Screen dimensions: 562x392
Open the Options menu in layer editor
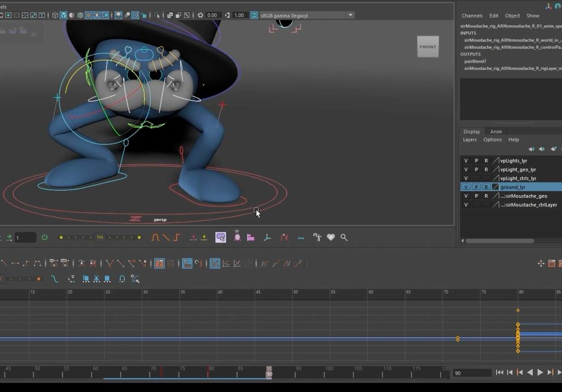(493, 140)
